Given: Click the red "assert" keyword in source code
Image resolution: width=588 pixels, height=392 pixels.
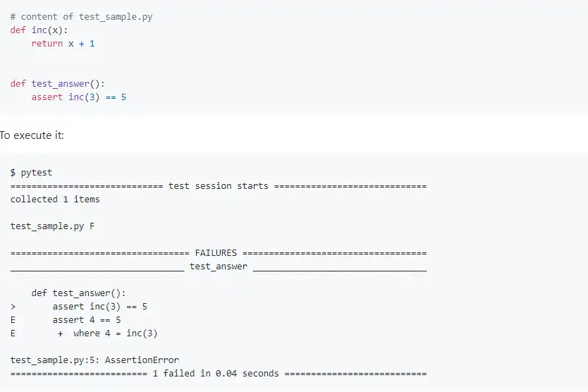Looking at the screenshot, I should click(47, 97).
